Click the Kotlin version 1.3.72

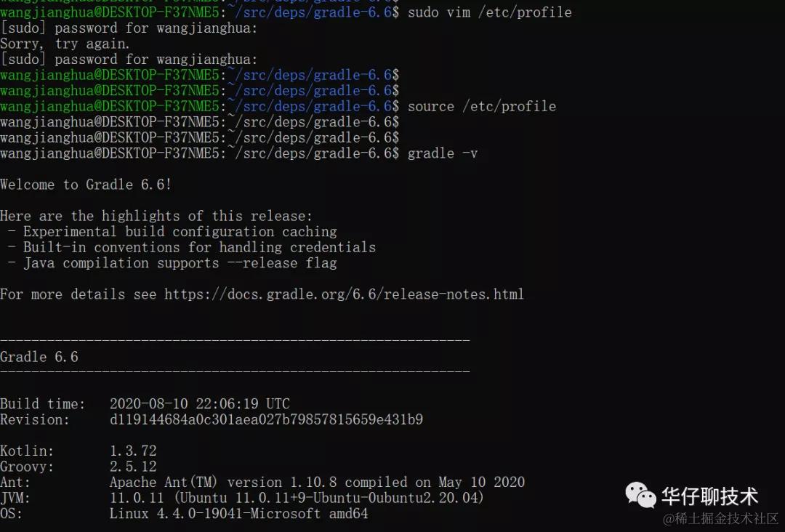(x=133, y=451)
